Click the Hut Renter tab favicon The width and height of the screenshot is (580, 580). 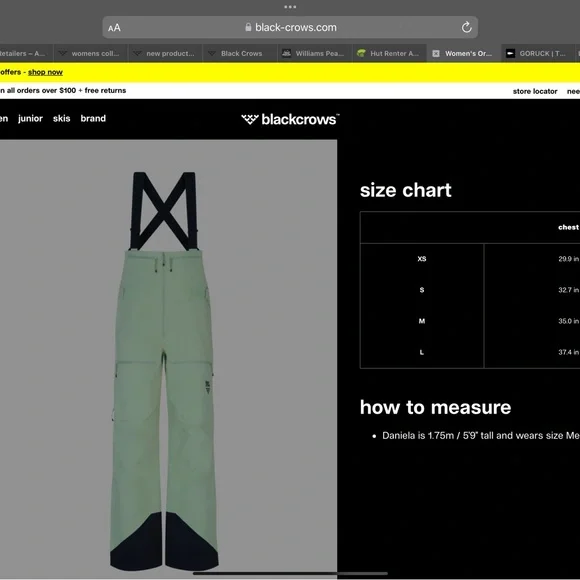click(361, 53)
